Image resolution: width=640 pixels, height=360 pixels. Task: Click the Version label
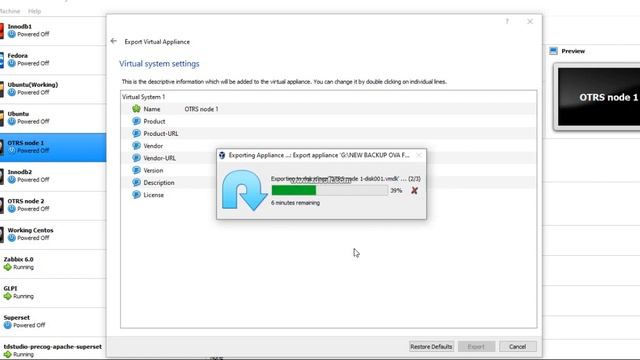click(153, 170)
